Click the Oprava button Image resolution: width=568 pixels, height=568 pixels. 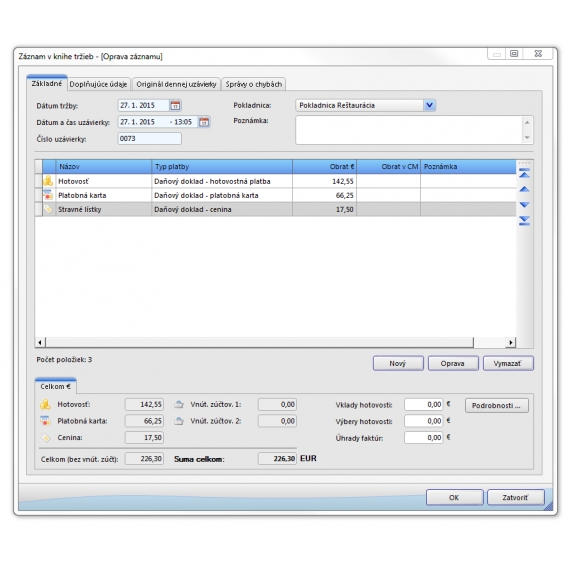(453, 363)
